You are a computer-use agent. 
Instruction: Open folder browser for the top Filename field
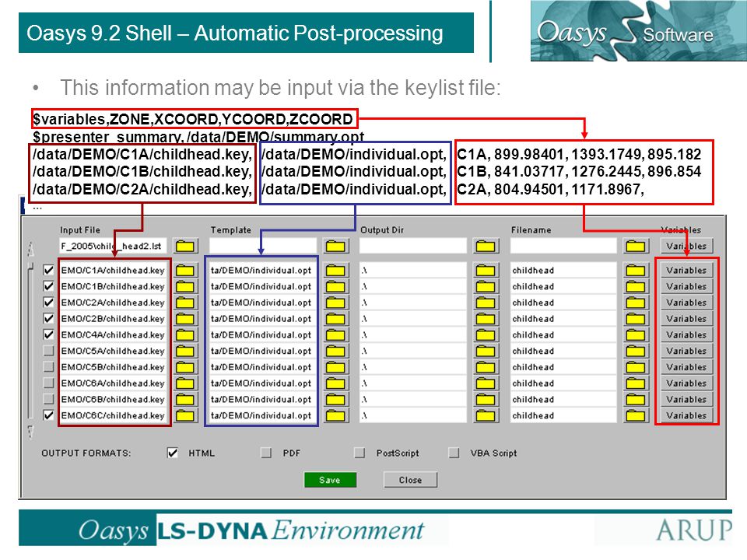coord(636,247)
